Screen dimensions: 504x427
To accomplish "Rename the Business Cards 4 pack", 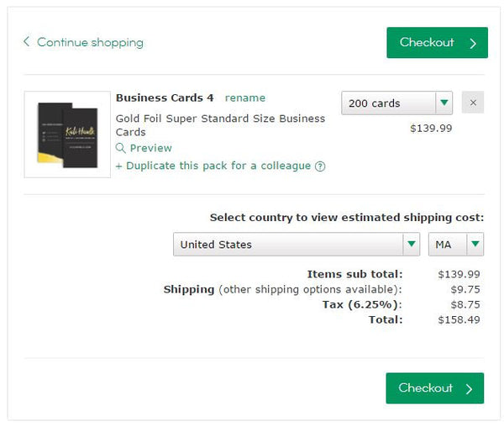I will (x=245, y=98).
